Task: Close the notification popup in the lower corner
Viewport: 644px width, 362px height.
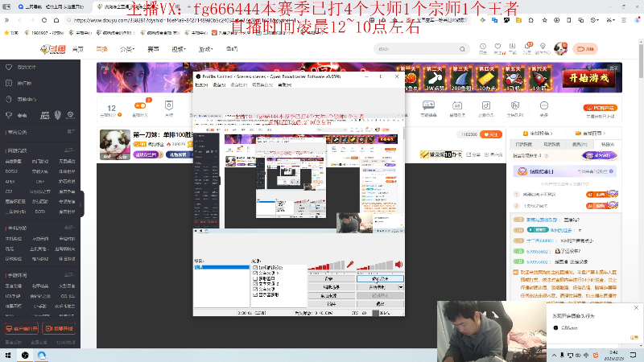Action: point(636,308)
